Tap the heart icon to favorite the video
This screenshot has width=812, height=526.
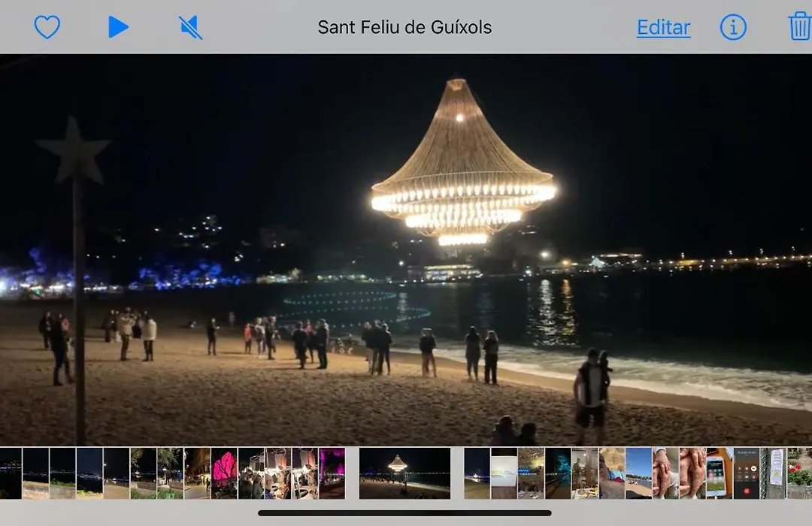[47, 27]
